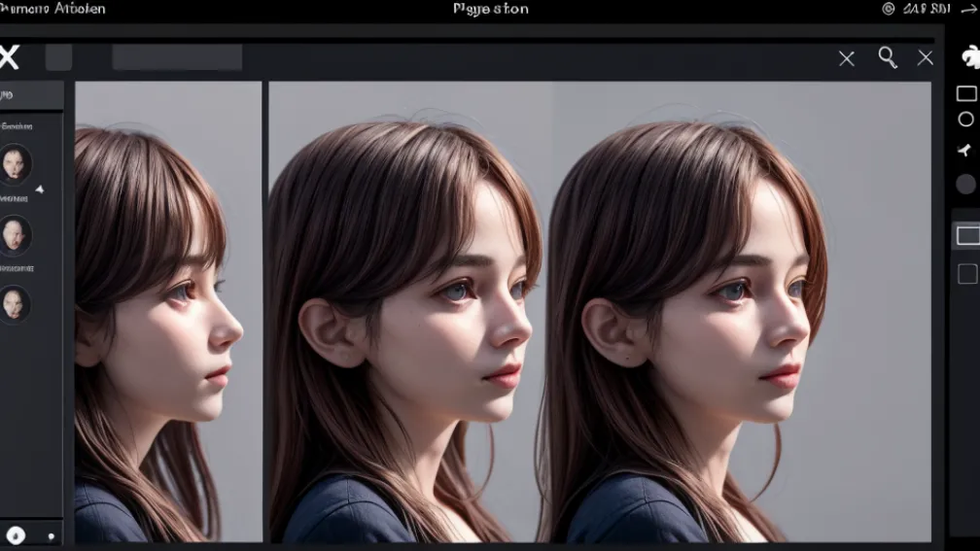Click the large white X at top left
This screenshot has width=980, height=551.
click(x=10, y=57)
